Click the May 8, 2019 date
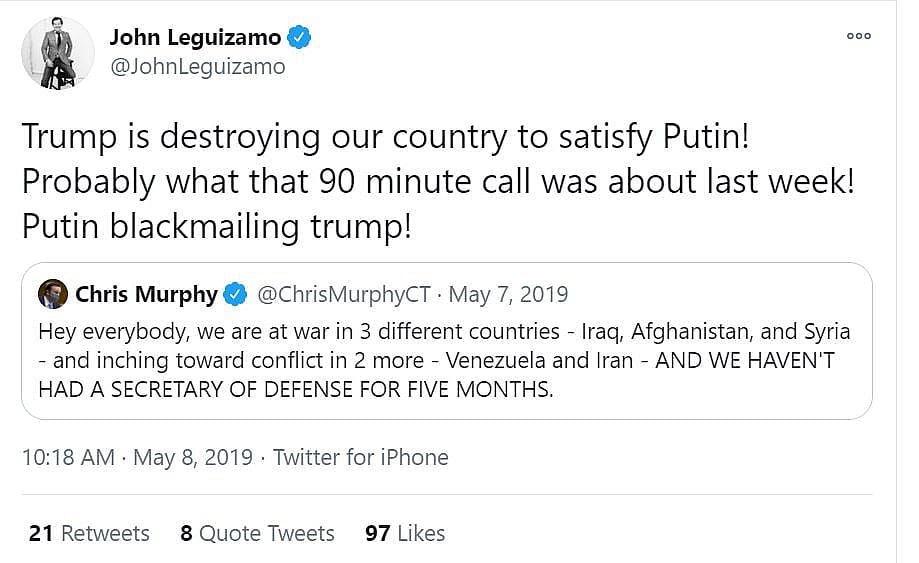Viewport: 919px width, 563px height. (192, 457)
